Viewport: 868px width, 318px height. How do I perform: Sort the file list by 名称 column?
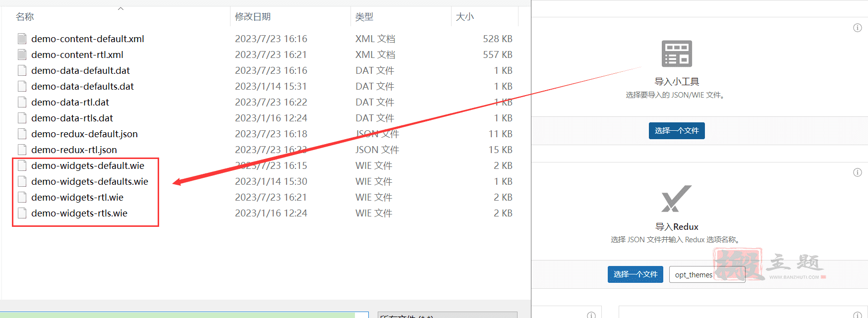click(x=25, y=17)
